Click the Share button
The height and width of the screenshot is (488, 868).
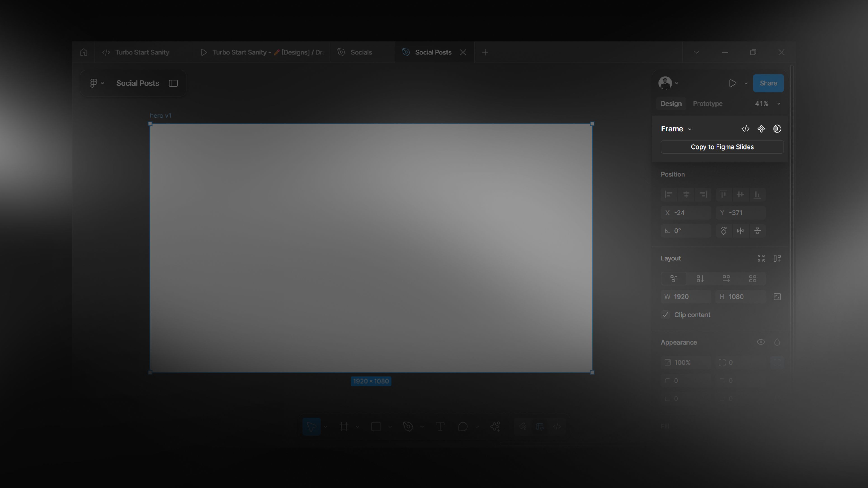click(x=768, y=83)
